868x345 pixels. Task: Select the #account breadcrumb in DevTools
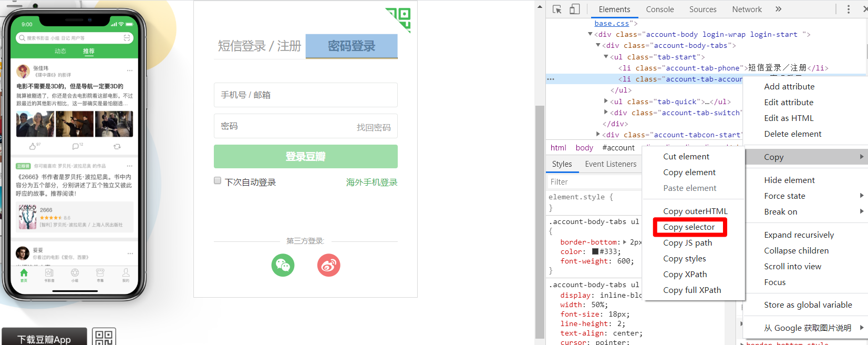(618, 148)
